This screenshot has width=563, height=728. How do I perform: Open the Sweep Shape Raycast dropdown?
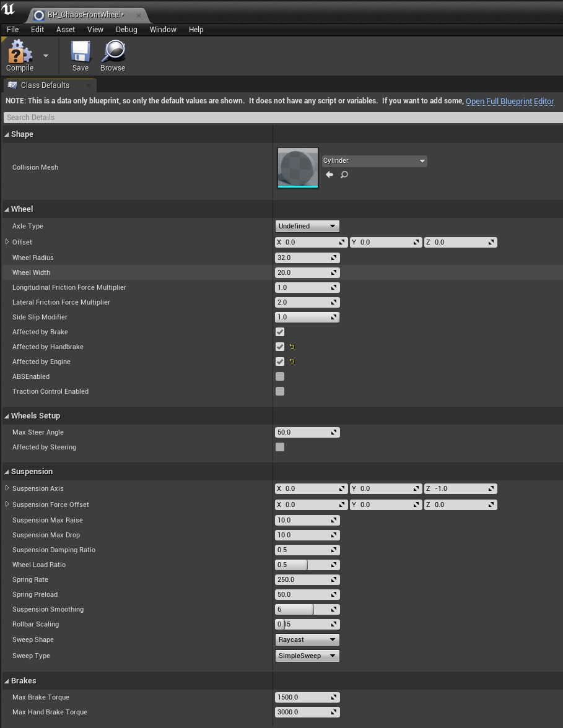[x=307, y=639]
